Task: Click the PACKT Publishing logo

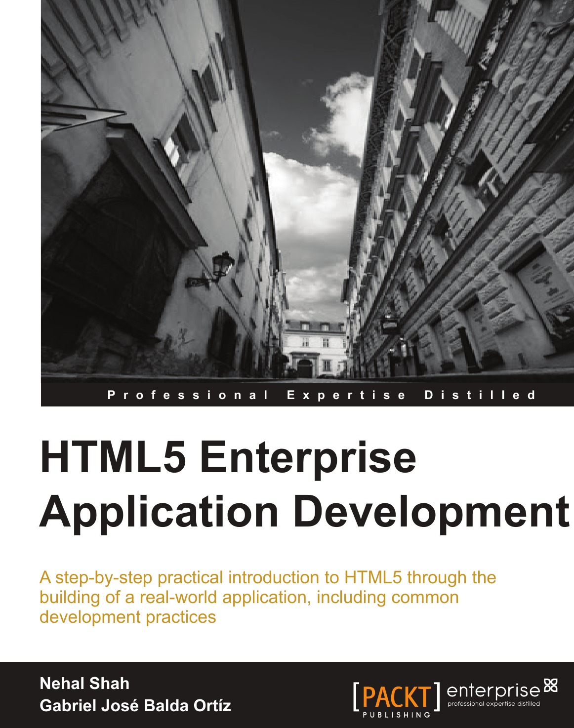Action: click(397, 699)
